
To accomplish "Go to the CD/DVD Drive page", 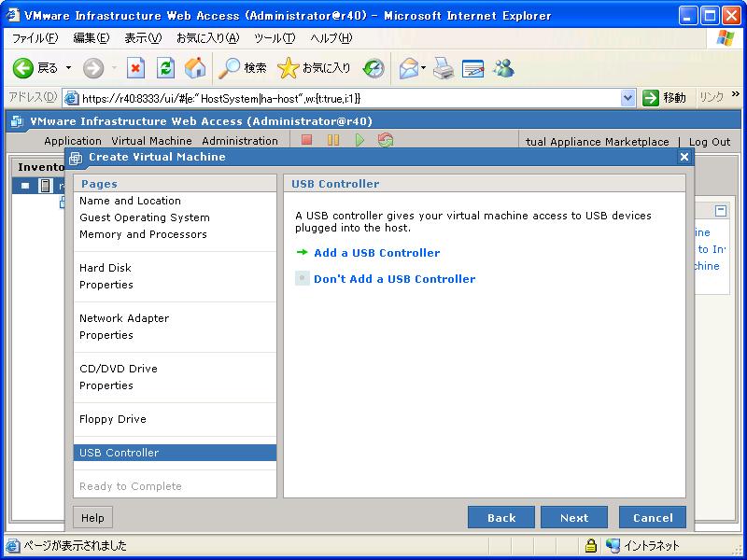I will point(119,369).
